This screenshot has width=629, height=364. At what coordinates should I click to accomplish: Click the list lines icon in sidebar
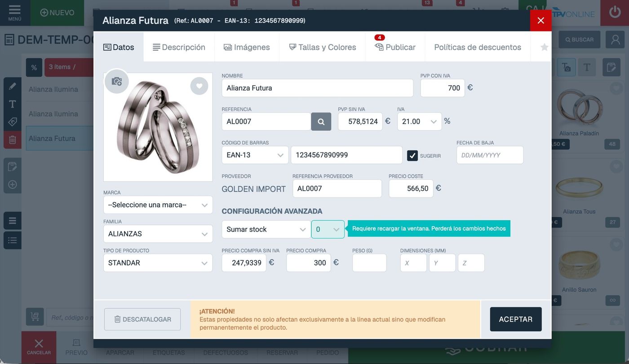tap(13, 220)
